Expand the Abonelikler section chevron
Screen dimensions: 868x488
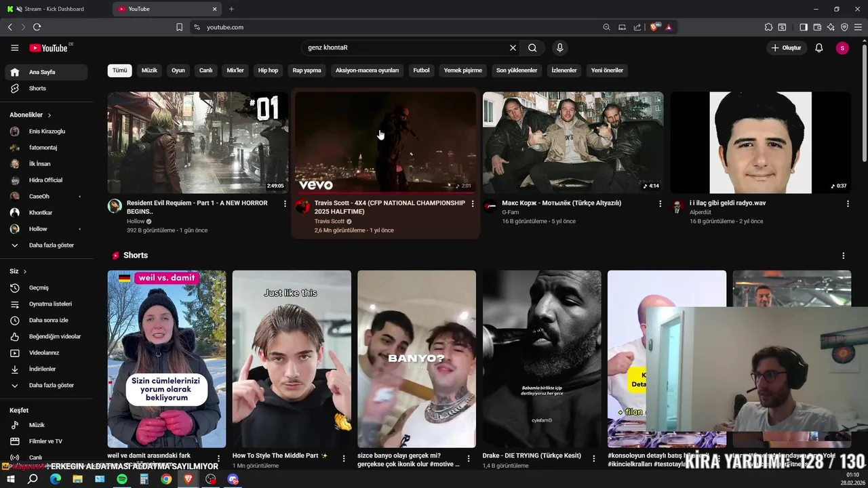click(x=49, y=115)
